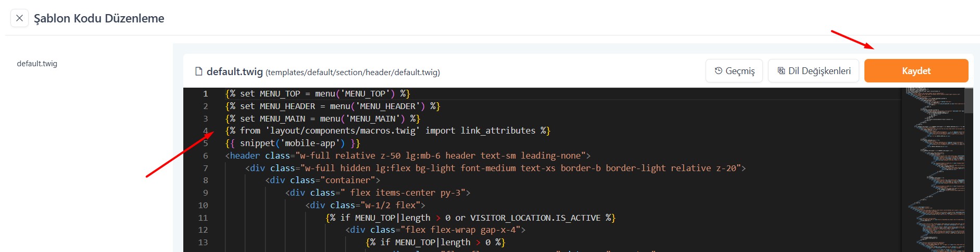Click line number 1 in the gutter
980x252 pixels.
205,94
